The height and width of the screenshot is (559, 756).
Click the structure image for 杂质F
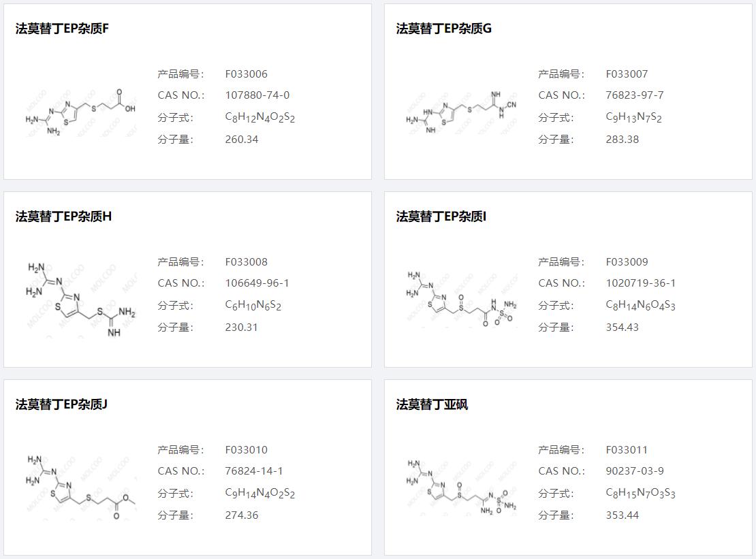[80, 112]
